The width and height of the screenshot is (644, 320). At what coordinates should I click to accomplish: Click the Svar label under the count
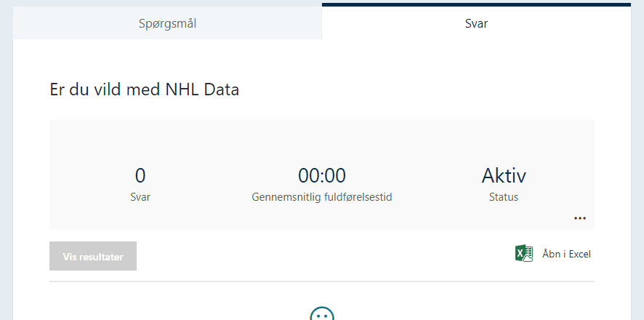140,196
